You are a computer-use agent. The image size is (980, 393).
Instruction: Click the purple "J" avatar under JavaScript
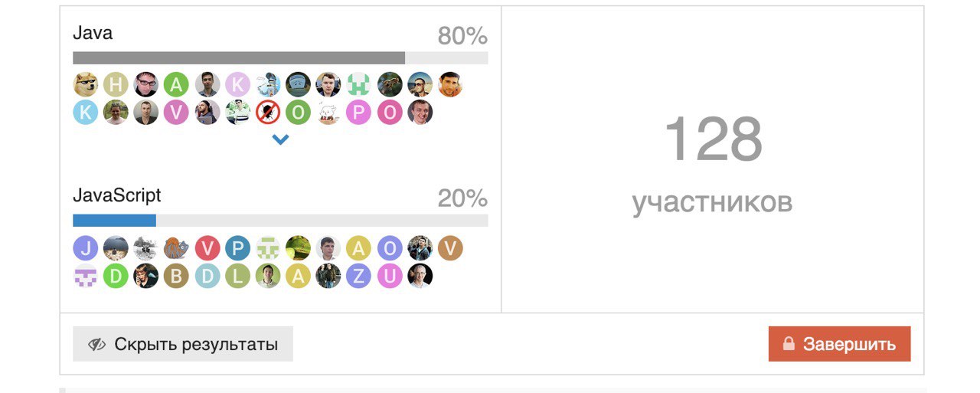(85, 248)
